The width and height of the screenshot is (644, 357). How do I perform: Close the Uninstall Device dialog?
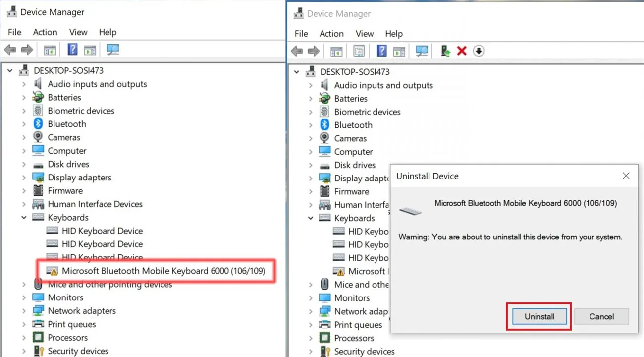click(x=626, y=176)
